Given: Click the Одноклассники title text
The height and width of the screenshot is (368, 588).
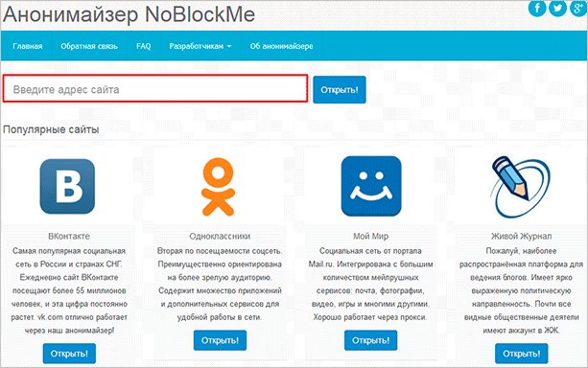Looking at the screenshot, I should (220, 236).
